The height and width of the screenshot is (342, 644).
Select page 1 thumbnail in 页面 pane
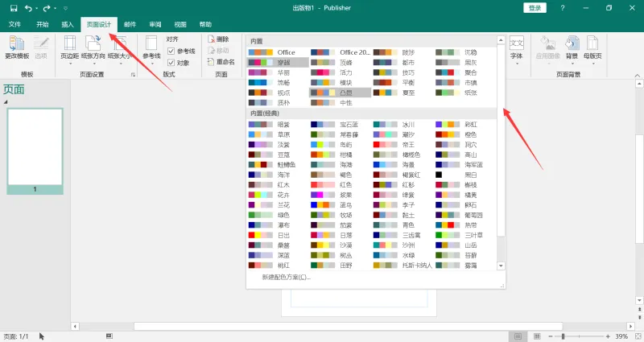pos(35,150)
